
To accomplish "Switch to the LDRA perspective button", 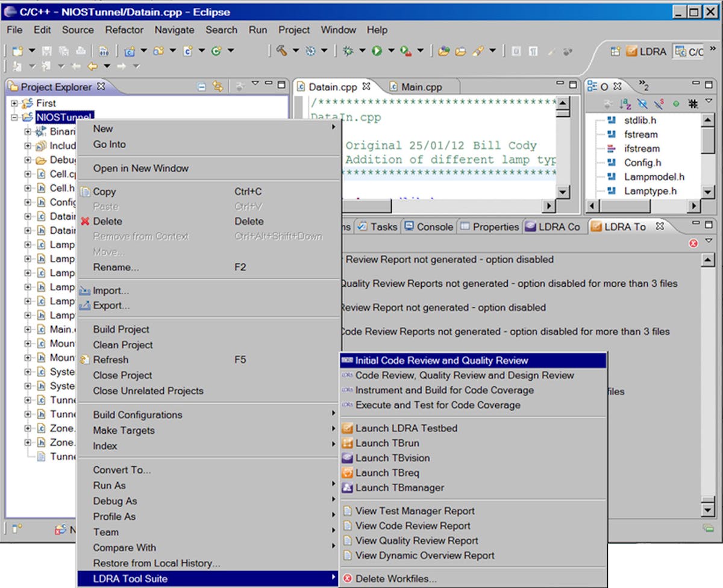I will pos(653,52).
